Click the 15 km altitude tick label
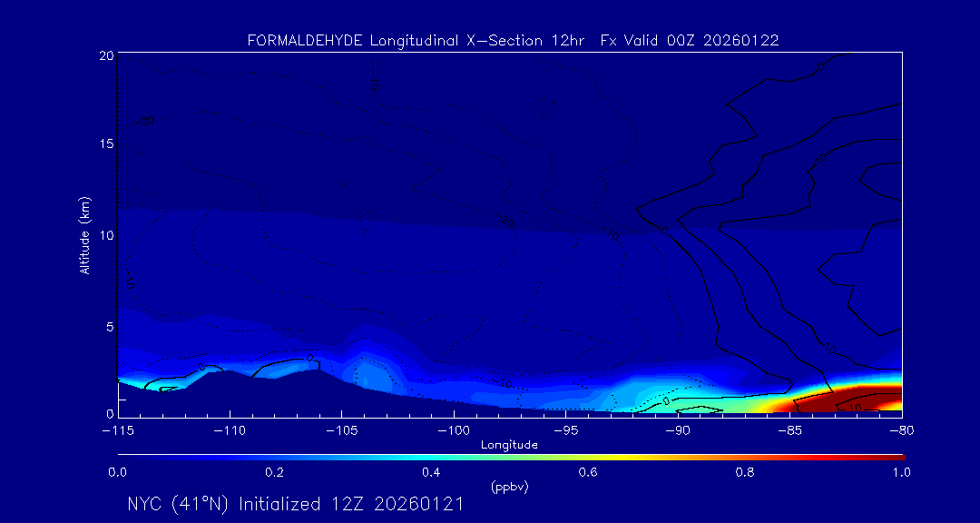Screen dimensions: 980x523 point(105,144)
